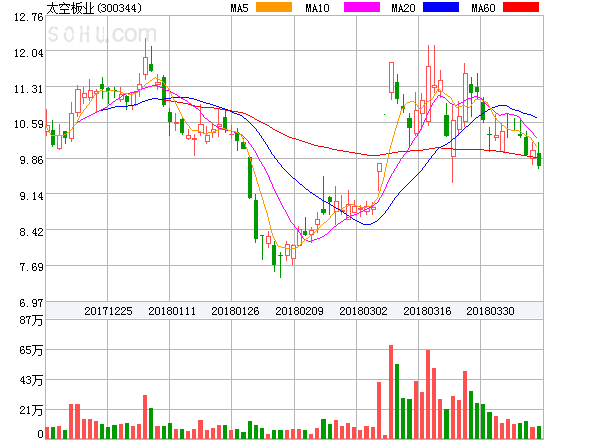Click the stock title 太空板业(300344)
Viewport: 600px width, 440px height.
94,8
